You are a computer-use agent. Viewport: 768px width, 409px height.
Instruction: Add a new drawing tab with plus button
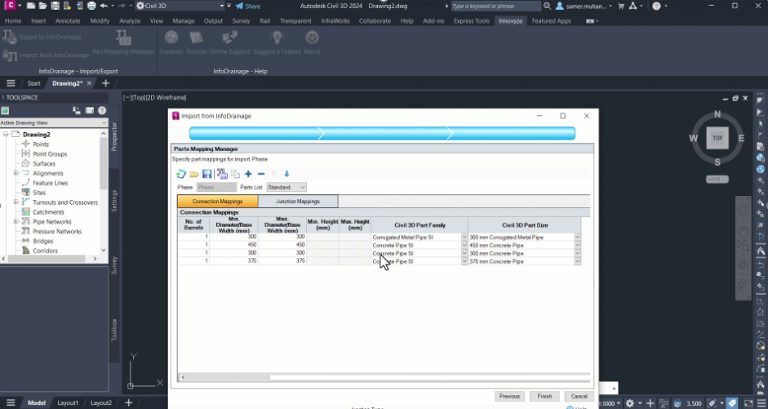coord(105,83)
